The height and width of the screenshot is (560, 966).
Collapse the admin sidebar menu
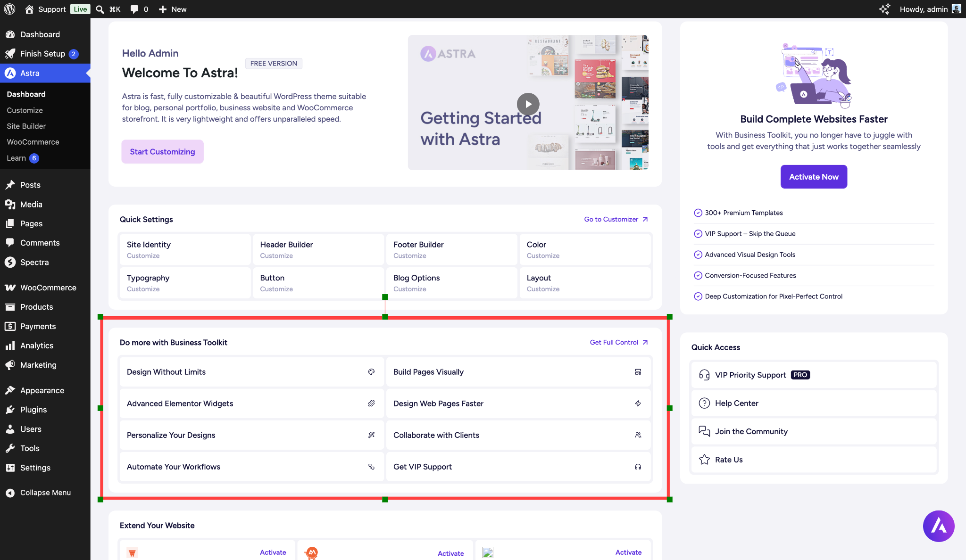[x=45, y=493]
